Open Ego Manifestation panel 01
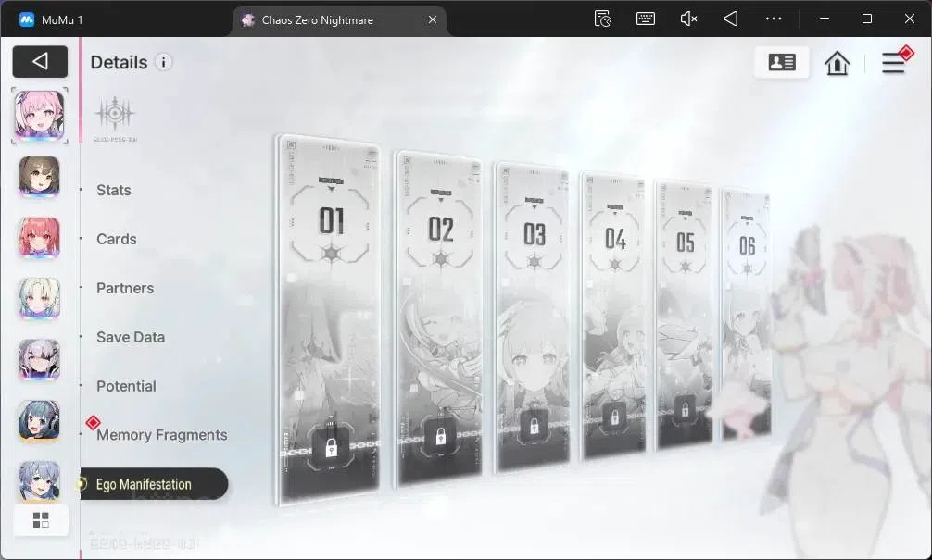 pos(329,319)
